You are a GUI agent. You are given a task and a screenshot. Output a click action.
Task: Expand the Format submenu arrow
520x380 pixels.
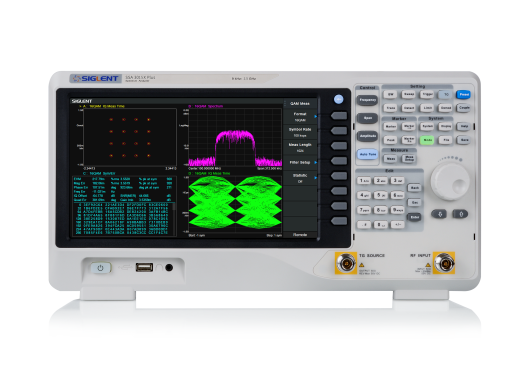point(316,116)
